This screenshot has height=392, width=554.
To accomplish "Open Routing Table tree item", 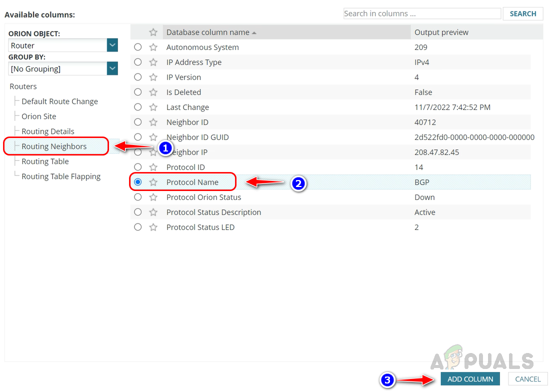I will click(45, 161).
